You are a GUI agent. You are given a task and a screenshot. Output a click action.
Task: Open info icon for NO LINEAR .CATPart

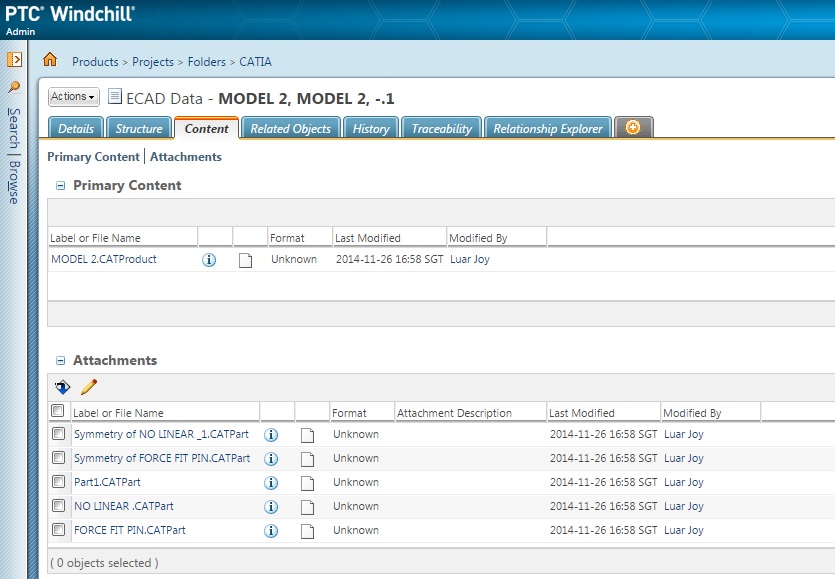[271, 507]
